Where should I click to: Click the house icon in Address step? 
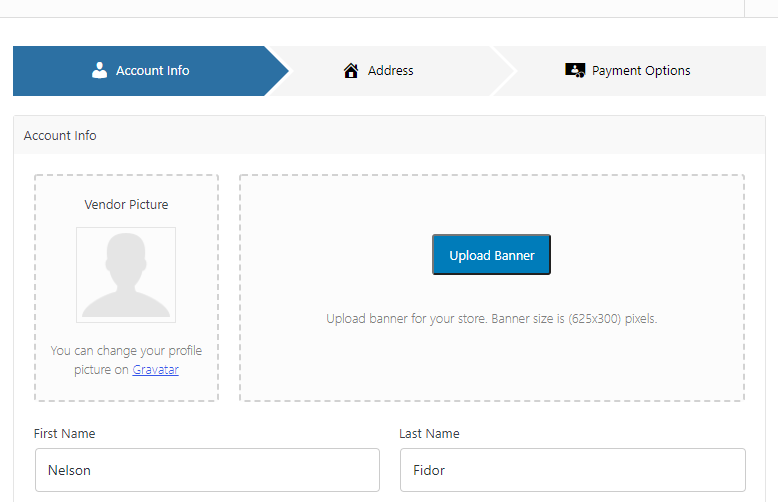351,70
